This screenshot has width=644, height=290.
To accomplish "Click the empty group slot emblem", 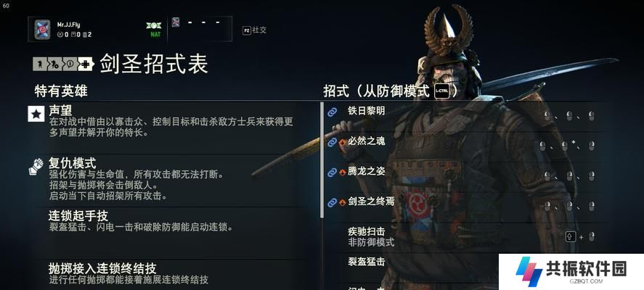I will 176,22.
